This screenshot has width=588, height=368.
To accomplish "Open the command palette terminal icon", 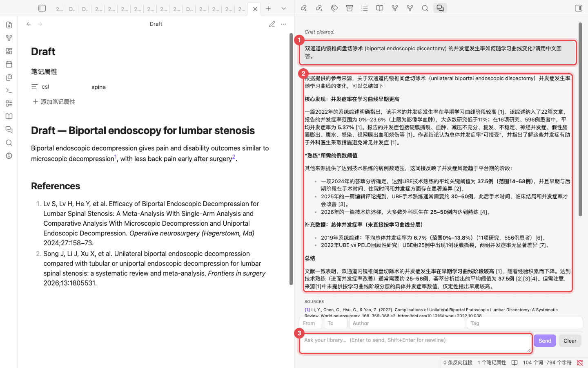I will point(9,90).
